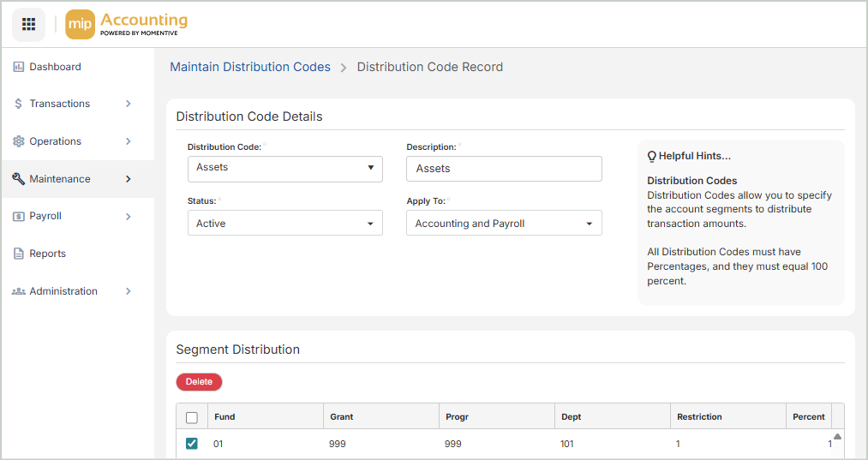Uncheck the checkbox for Fund 01 row
This screenshot has height=460, width=868.
[x=192, y=444]
